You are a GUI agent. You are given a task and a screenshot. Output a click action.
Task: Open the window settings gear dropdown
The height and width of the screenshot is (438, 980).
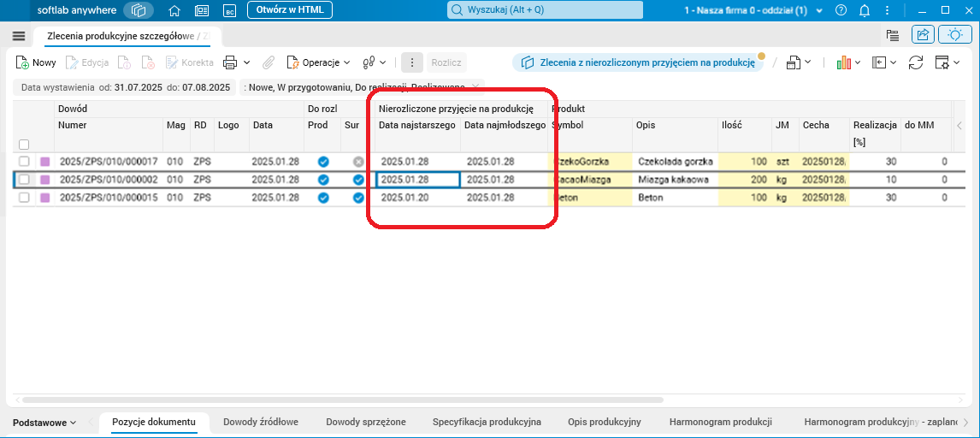pos(948,62)
